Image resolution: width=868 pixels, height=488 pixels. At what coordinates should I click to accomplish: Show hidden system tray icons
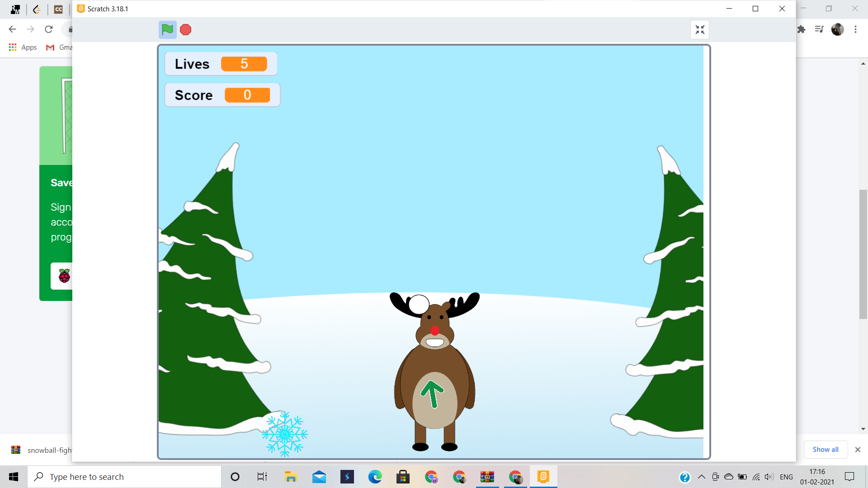(701, 477)
